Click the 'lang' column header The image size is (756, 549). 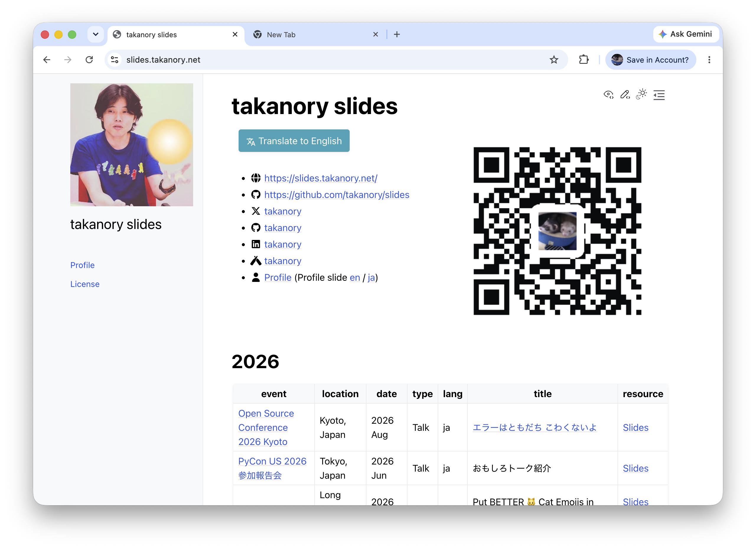(x=452, y=394)
